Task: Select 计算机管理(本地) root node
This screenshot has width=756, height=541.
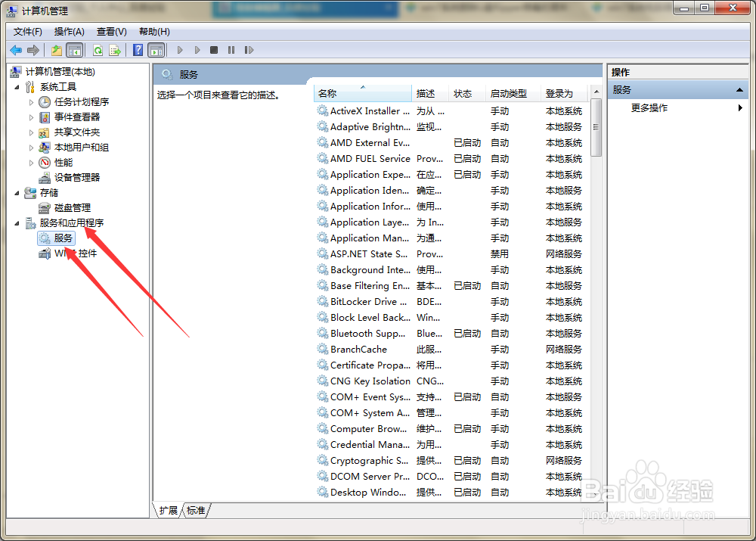Action: [x=60, y=72]
